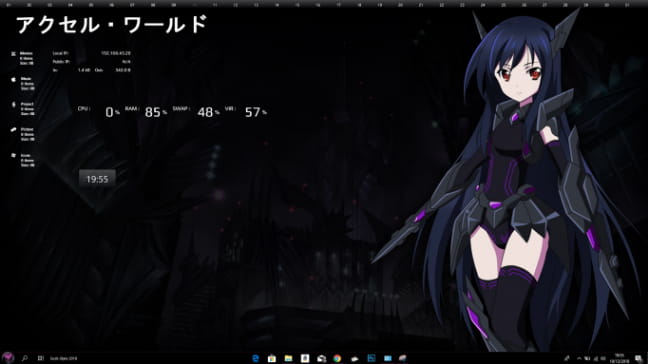Open the taskbar date and time

[619, 358]
